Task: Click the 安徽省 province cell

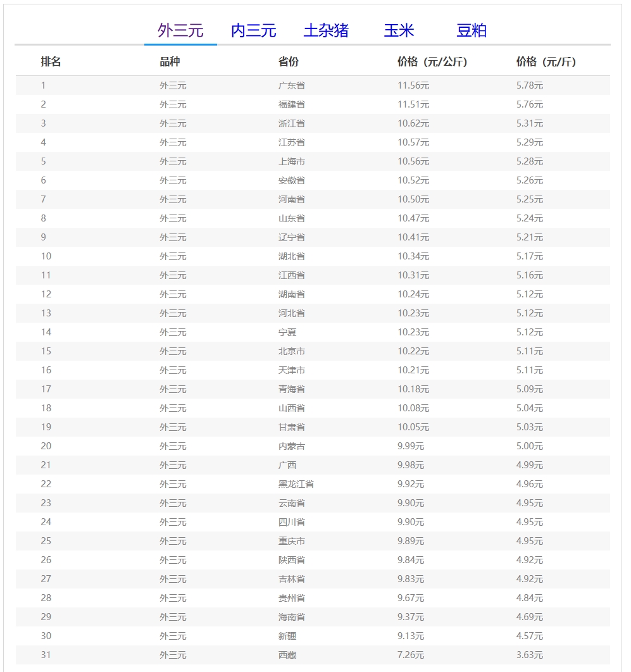Action: coord(292,180)
